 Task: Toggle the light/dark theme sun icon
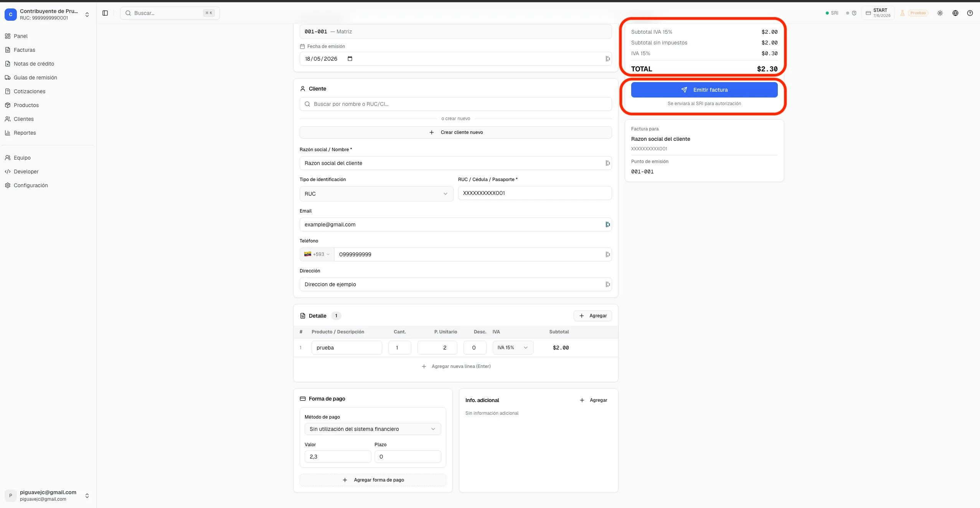pos(940,13)
